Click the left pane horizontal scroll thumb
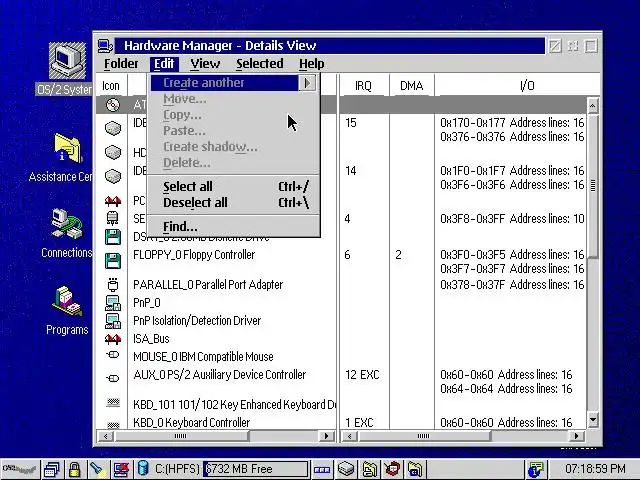Viewport: 640px width, 480px height. click(x=181, y=436)
